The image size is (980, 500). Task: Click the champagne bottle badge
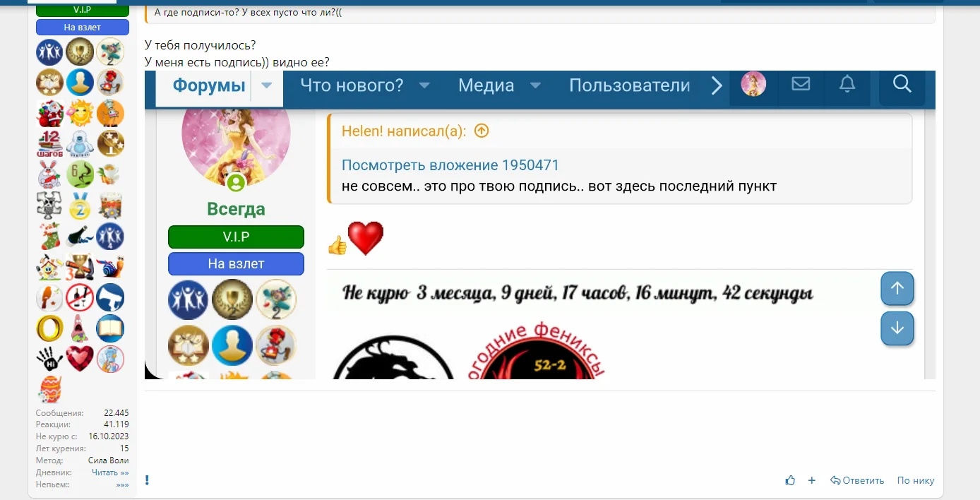pyautogui.click(x=80, y=236)
